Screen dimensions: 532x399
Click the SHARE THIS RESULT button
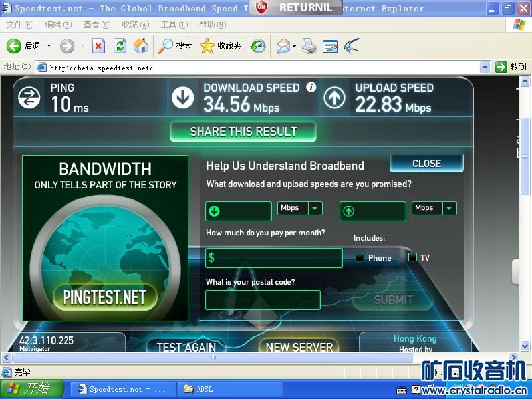[x=243, y=132]
